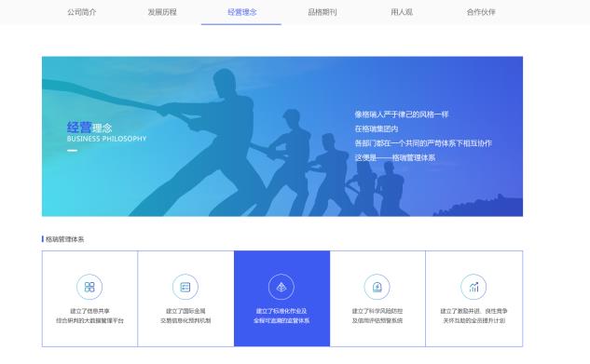Image resolution: width=590 pixels, height=364 pixels.
Task: Select the 建立了信息共享 card text
Action: [89, 316]
